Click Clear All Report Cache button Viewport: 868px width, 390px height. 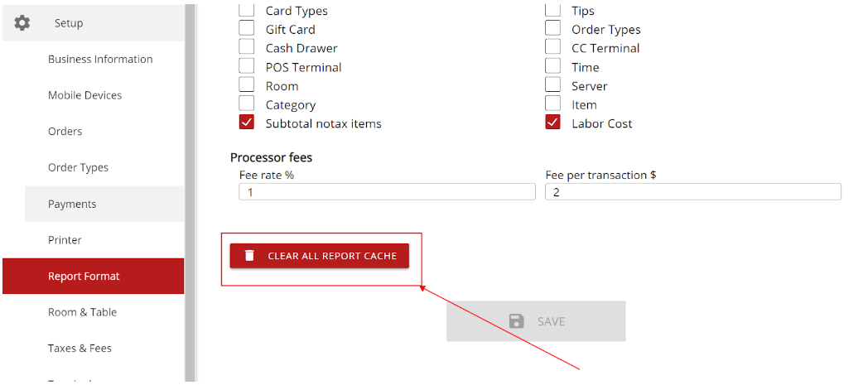320,256
